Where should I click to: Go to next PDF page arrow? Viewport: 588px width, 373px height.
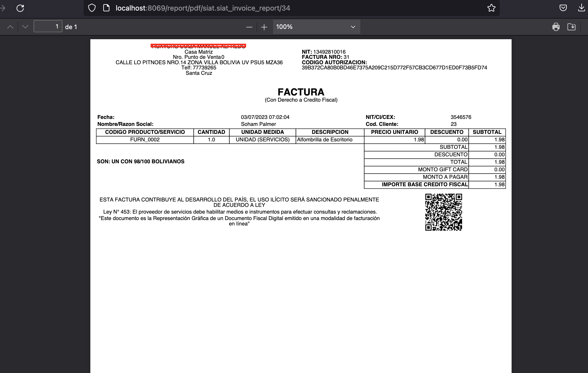(25, 27)
